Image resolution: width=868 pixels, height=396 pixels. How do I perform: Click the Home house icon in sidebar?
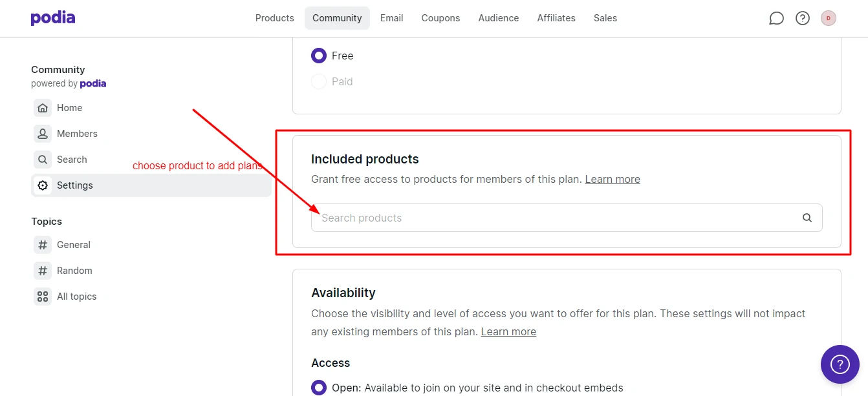[43, 108]
